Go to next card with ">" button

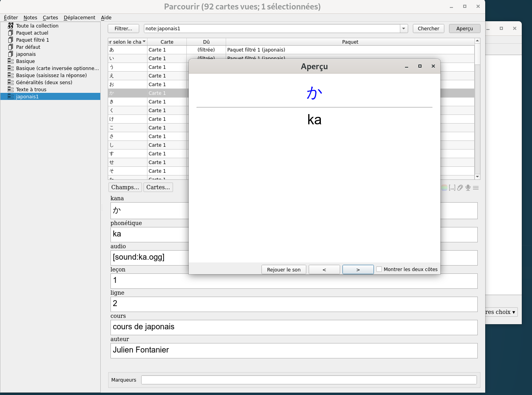tap(358, 269)
